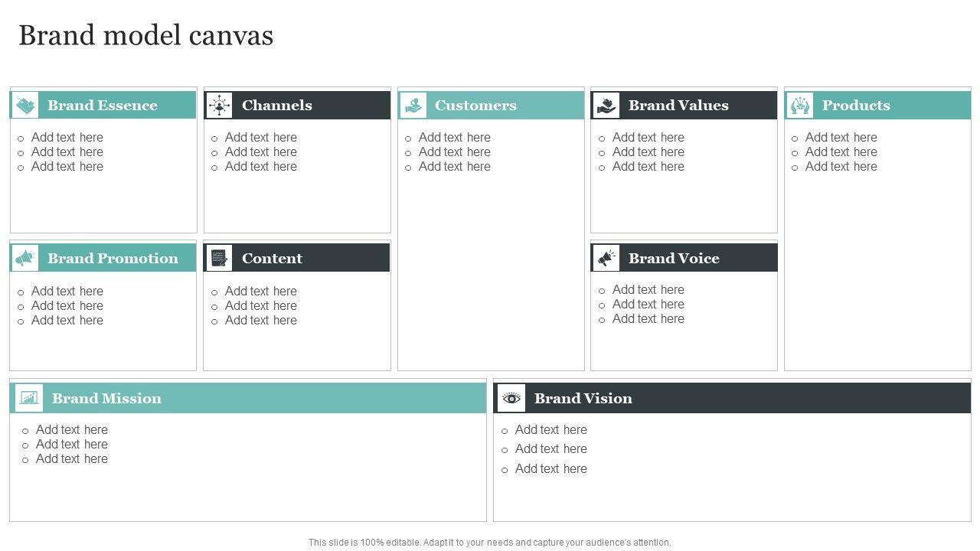
Task: Click the Brand Mission chart icon
Action: 29,398
